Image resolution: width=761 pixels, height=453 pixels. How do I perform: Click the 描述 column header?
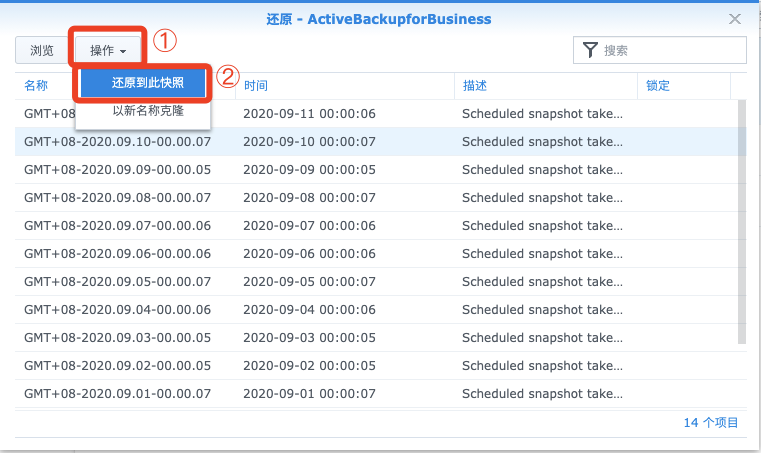coord(475,85)
